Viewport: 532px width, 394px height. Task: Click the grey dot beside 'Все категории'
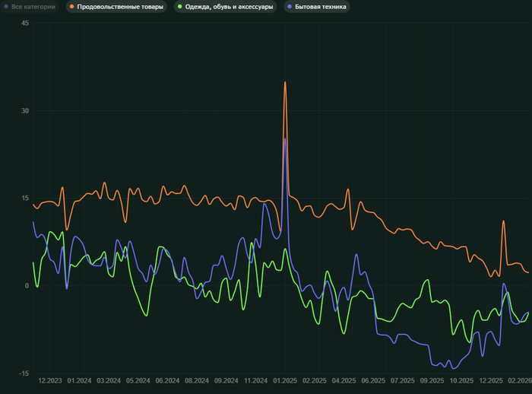click(6, 7)
